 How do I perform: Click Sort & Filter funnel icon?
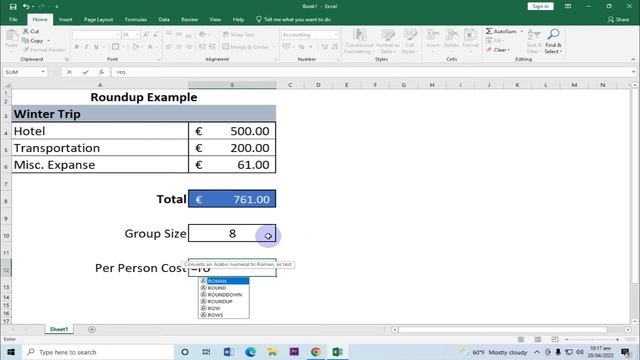click(533, 35)
